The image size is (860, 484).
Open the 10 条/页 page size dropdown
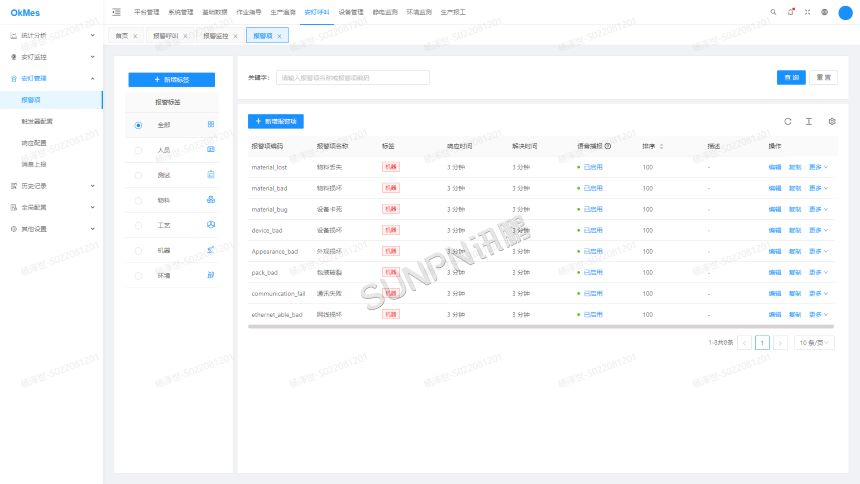pos(815,342)
